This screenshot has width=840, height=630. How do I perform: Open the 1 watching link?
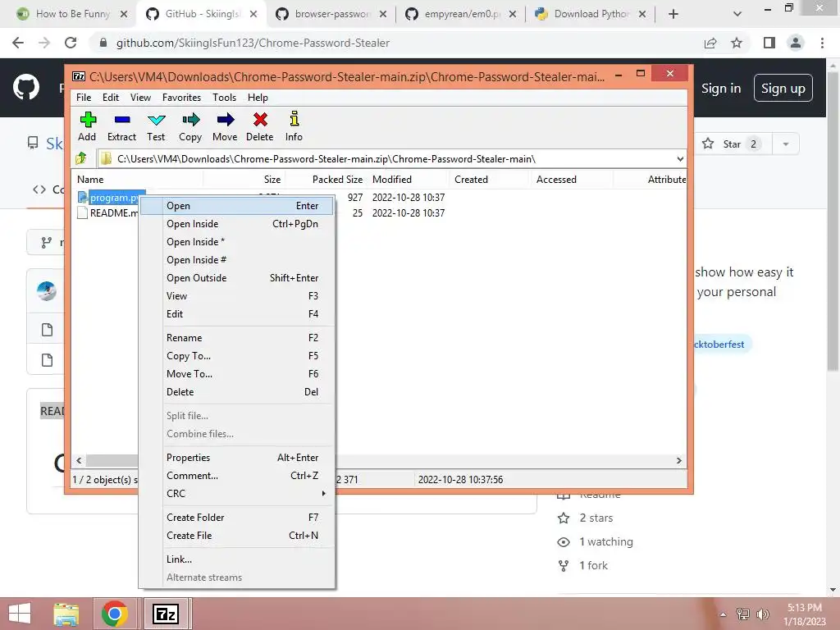606,541
